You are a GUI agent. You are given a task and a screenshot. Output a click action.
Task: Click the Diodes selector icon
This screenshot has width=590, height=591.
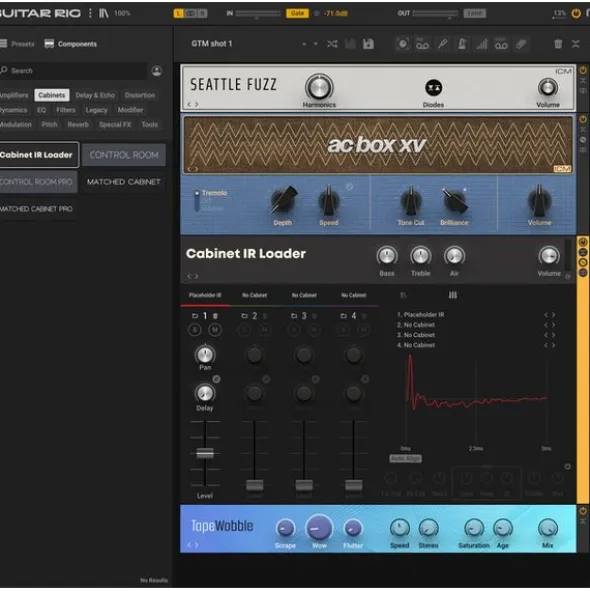click(434, 88)
